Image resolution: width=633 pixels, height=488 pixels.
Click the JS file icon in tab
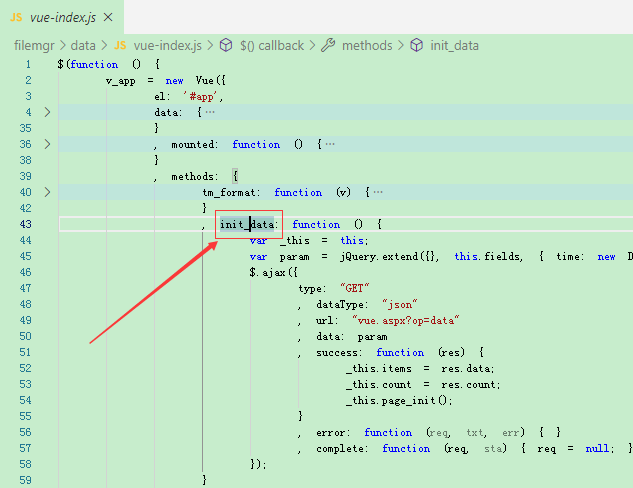point(16,18)
